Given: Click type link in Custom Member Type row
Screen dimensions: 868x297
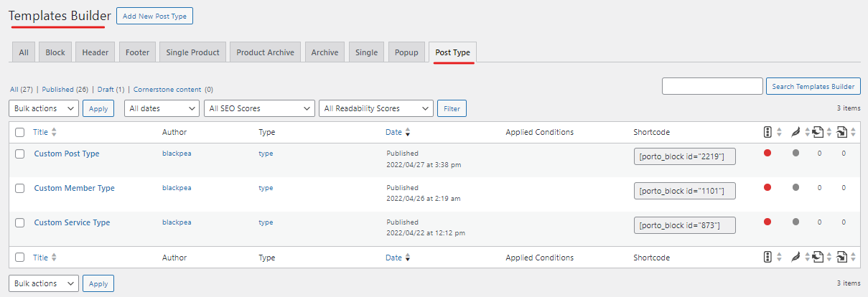Looking at the screenshot, I should pos(266,188).
